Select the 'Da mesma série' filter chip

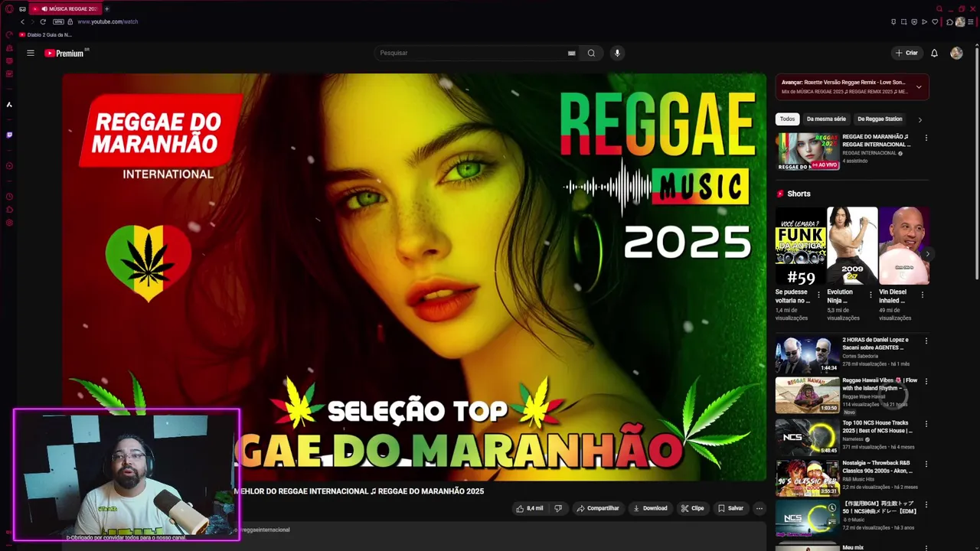tap(826, 119)
